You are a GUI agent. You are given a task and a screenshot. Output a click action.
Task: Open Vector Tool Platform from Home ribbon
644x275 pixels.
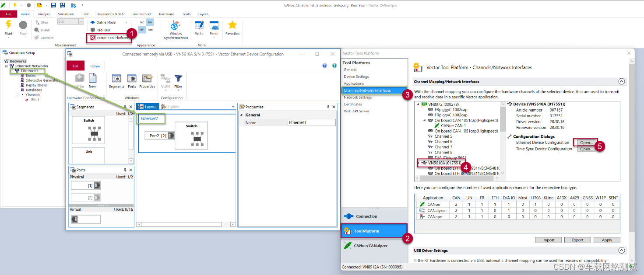tap(109, 38)
